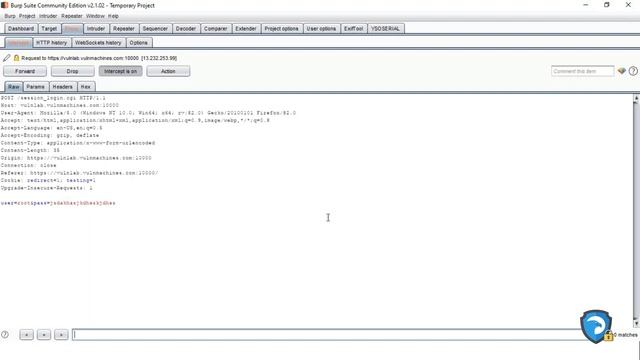Switch to the Headers view tab

coord(62,87)
